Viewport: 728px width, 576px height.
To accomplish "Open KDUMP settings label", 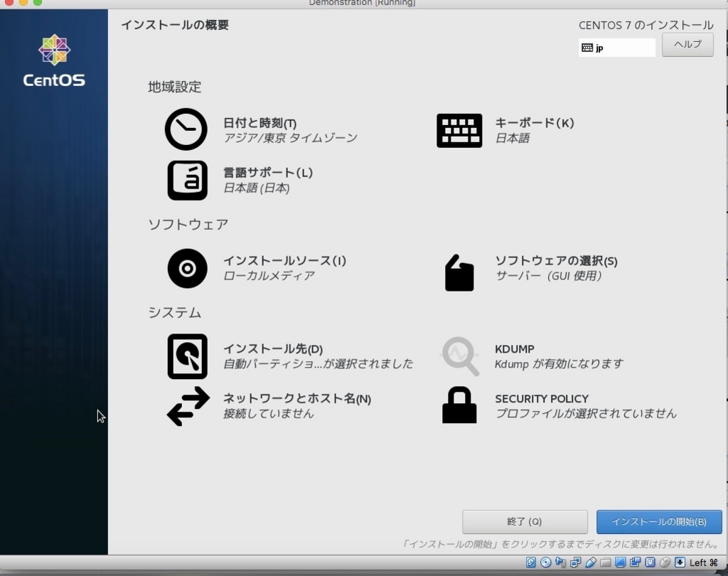I will click(515, 349).
